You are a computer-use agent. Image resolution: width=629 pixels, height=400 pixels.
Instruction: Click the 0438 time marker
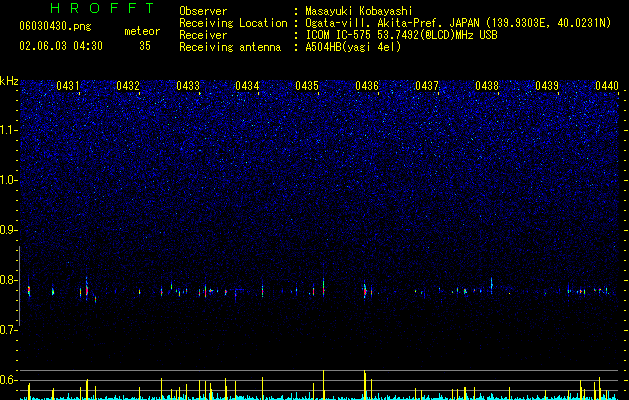tap(487, 86)
